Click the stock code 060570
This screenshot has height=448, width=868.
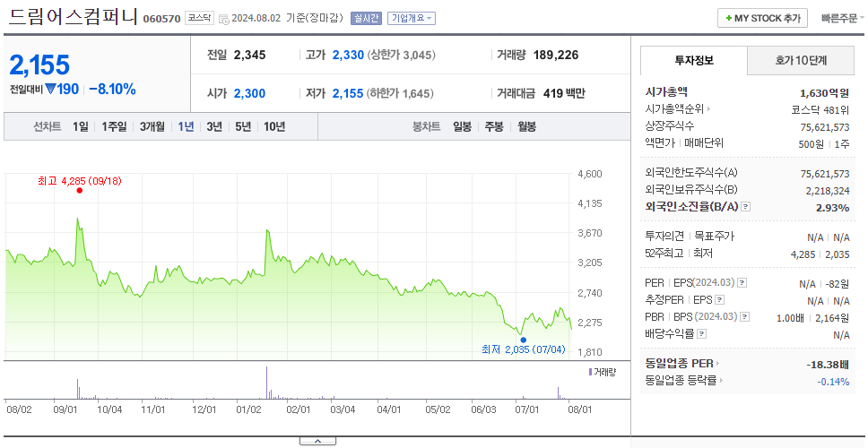161,19
